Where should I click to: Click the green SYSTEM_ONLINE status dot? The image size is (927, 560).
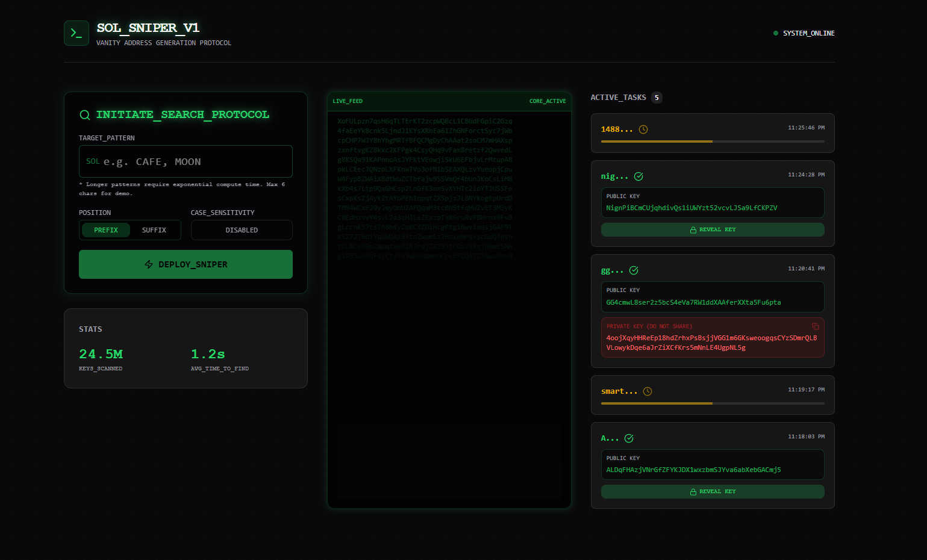point(776,33)
